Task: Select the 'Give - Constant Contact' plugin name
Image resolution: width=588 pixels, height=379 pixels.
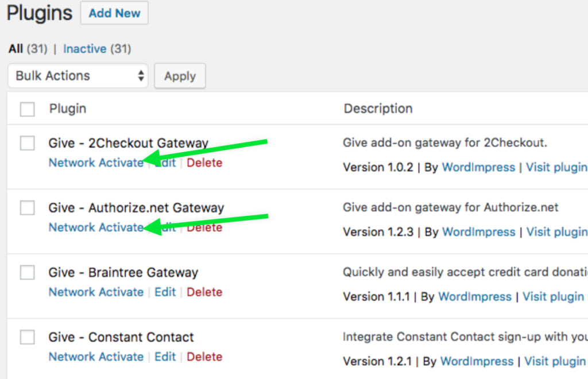Action: (121, 337)
